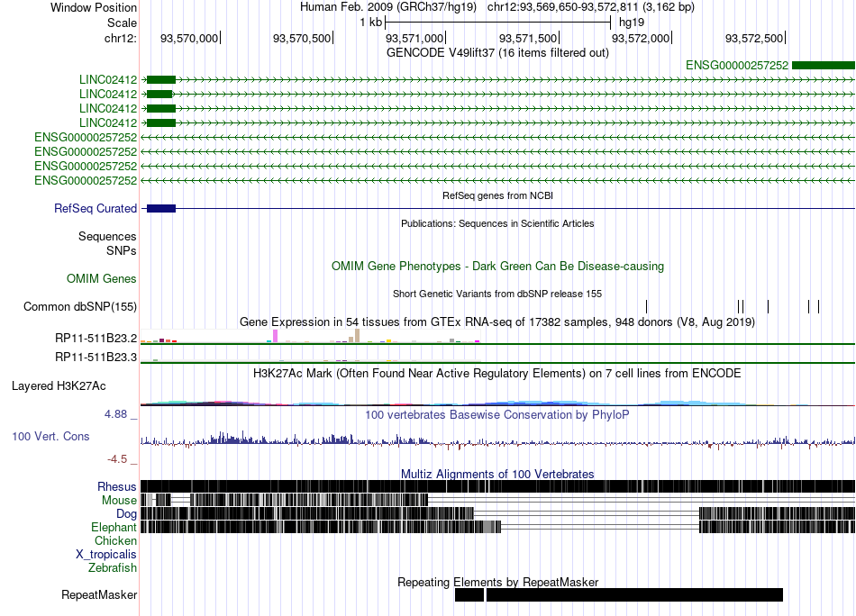856x616 pixels.
Task: Click the hg19 label beside the scale bar
Action: click(632, 23)
